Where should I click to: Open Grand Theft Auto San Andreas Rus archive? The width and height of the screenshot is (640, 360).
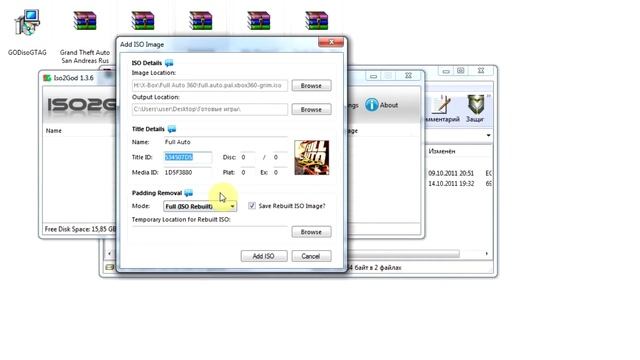[x=85, y=37]
